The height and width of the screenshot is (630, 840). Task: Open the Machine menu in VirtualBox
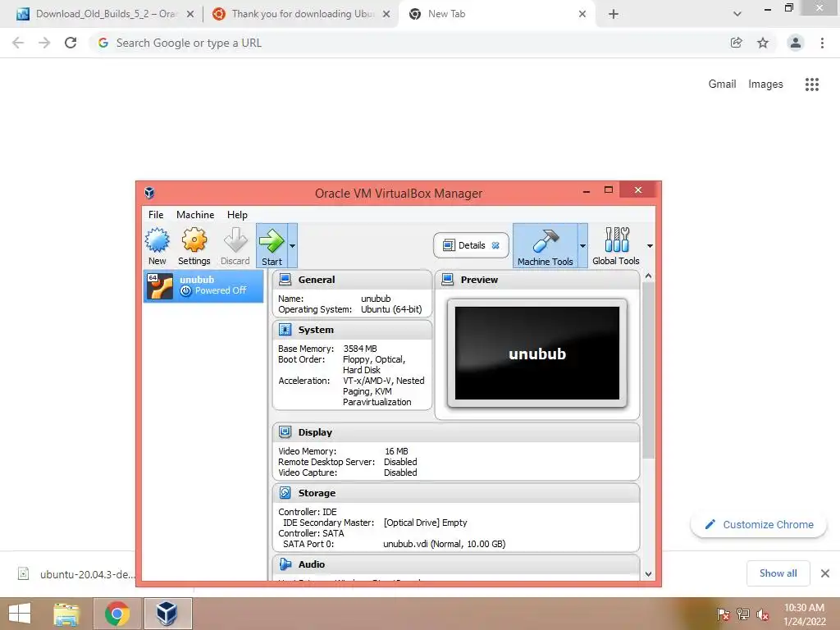click(x=195, y=215)
